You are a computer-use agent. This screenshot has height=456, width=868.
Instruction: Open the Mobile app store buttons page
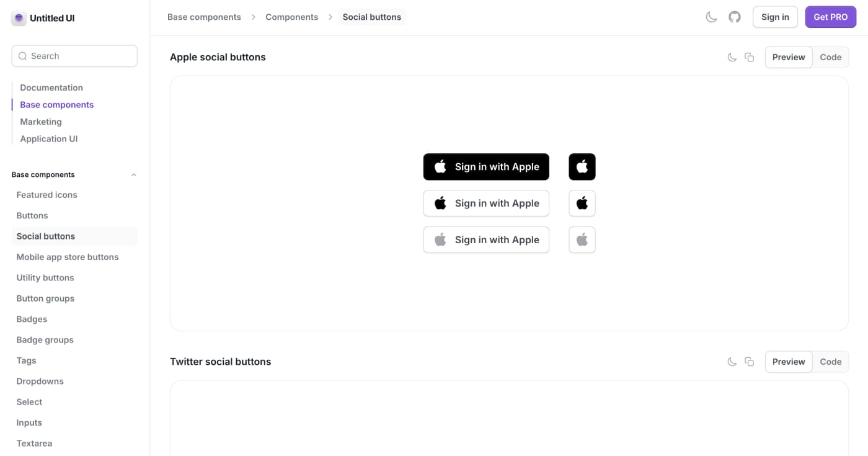coord(68,256)
